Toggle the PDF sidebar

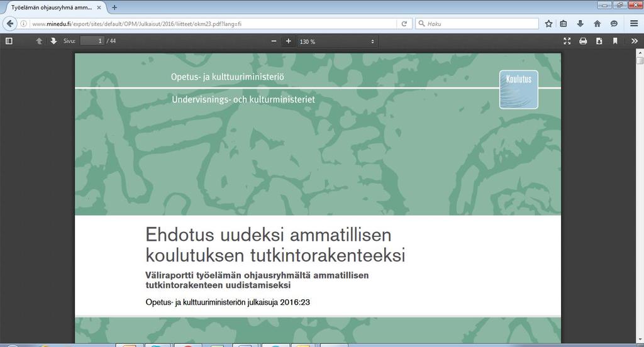(9, 41)
